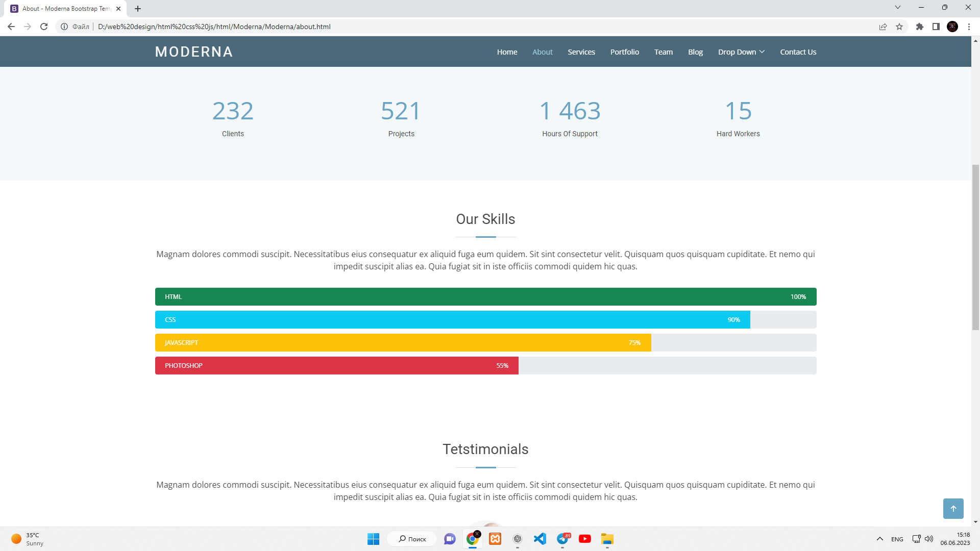
Task: Click the scroll-to-top arrow button
Action: tap(953, 509)
